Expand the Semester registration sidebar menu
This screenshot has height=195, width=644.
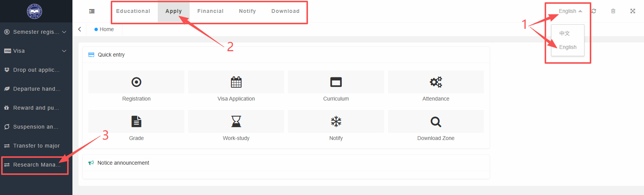(36, 32)
